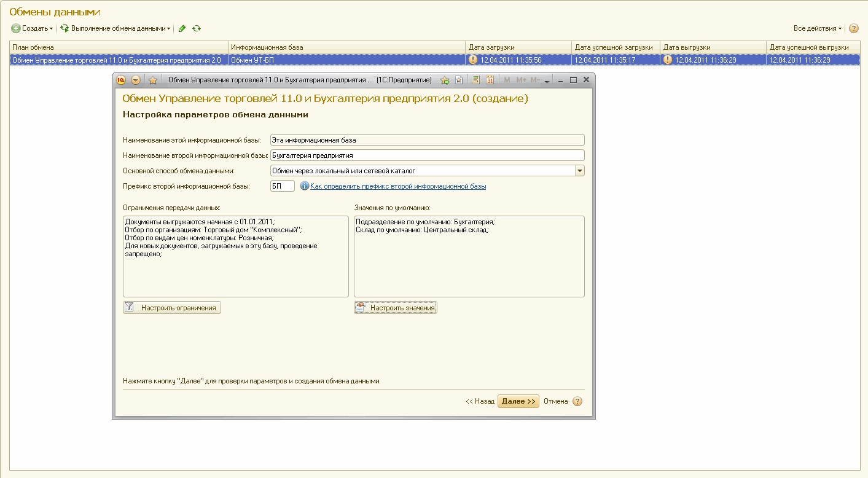The width and height of the screenshot is (868, 478).
Task: Click the Дата успешной загрузки column header
Action: coord(616,47)
